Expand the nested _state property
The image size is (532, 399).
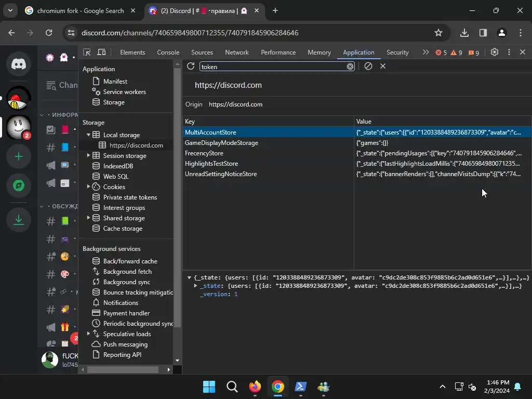point(195,286)
